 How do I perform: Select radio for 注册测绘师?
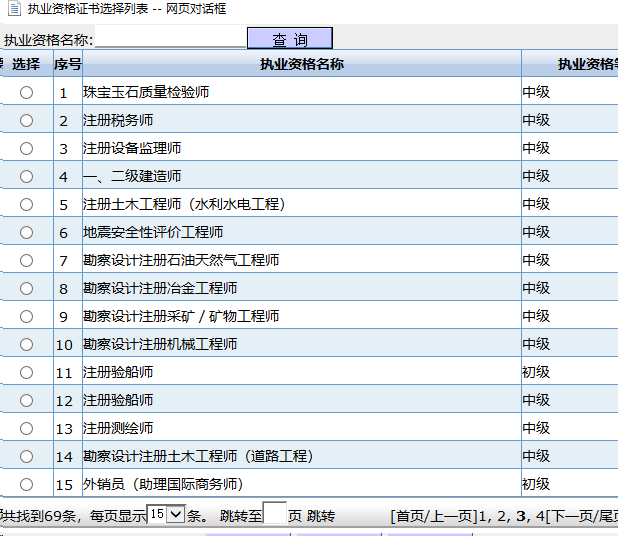(26, 428)
